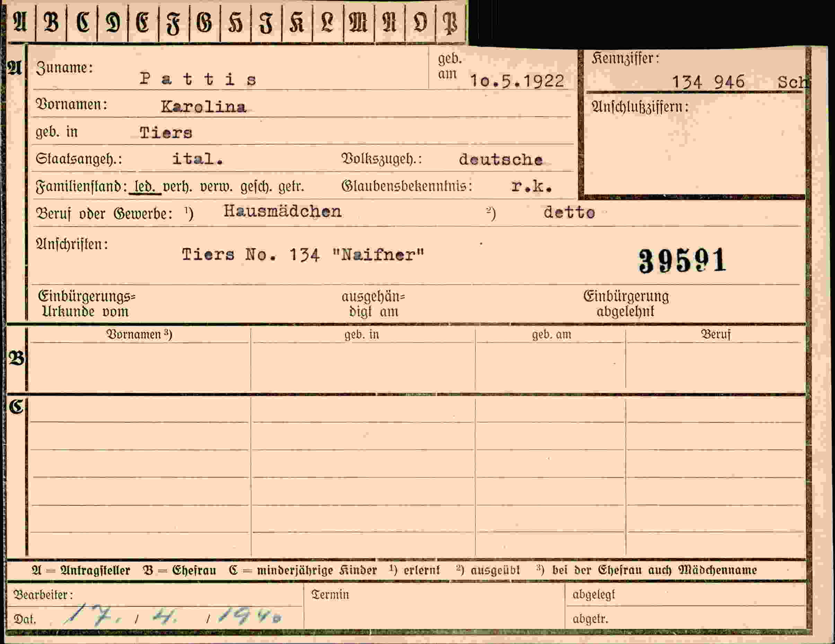Click the 'Beruf oder Gewerbe:' label
Viewport: 835px width, 644px height.
point(104,214)
